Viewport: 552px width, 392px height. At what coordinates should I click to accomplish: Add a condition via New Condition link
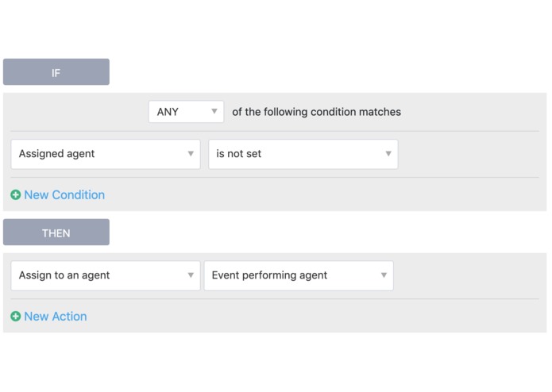click(64, 194)
